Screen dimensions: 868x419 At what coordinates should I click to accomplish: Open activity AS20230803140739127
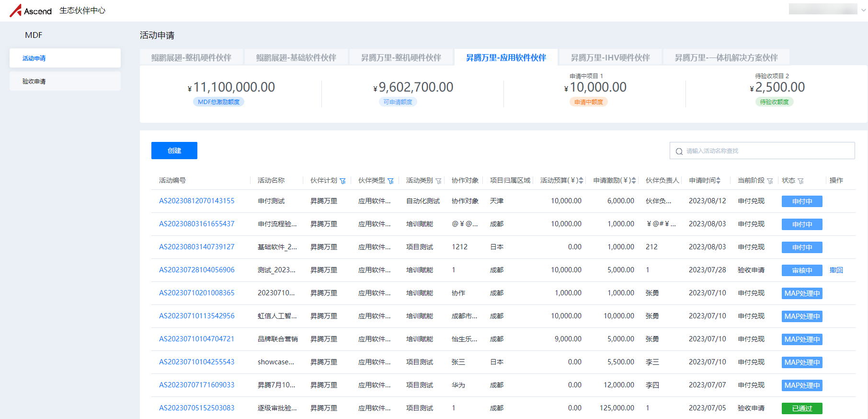197,247
